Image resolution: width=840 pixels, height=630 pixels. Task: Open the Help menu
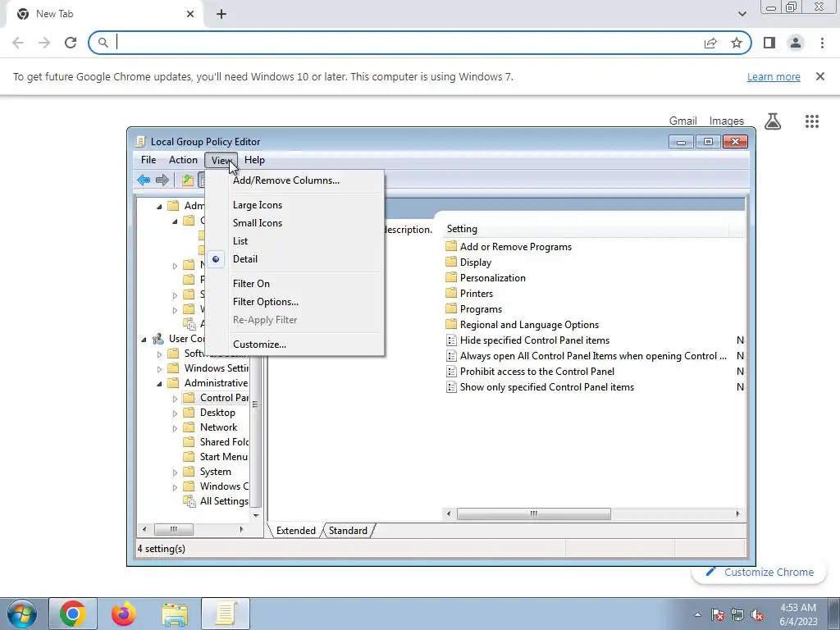(x=254, y=160)
